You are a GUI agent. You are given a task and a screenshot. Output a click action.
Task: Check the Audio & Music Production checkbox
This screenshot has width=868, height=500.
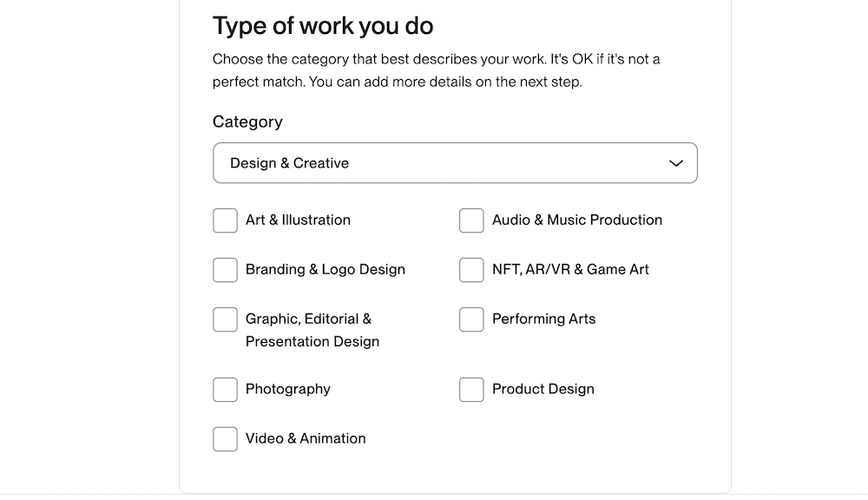tap(471, 220)
